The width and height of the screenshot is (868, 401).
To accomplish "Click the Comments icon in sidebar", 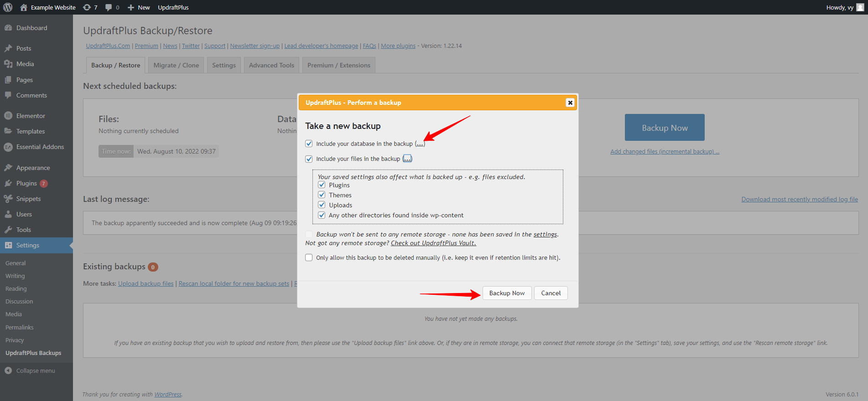I will [8, 95].
